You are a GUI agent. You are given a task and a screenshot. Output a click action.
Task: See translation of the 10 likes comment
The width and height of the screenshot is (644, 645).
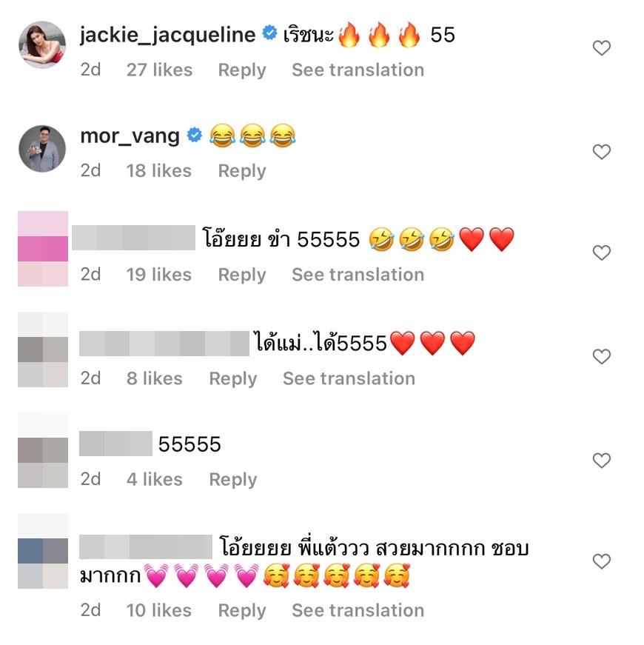(358, 610)
